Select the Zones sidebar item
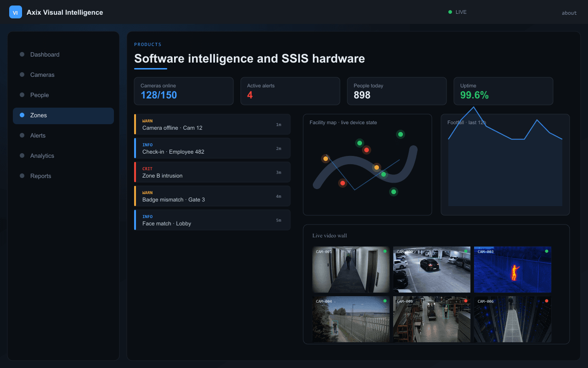Viewport: 588px width, 368px height. (x=63, y=115)
